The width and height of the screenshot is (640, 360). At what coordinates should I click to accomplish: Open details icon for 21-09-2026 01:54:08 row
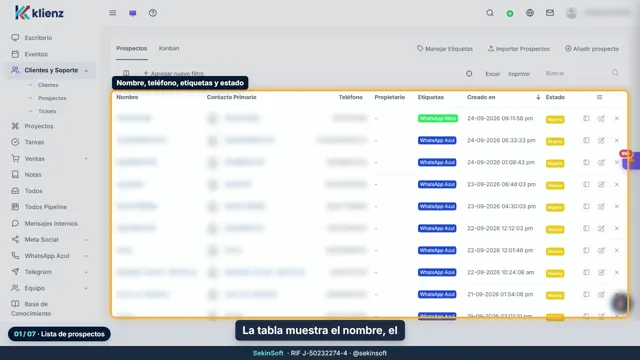tap(586, 294)
